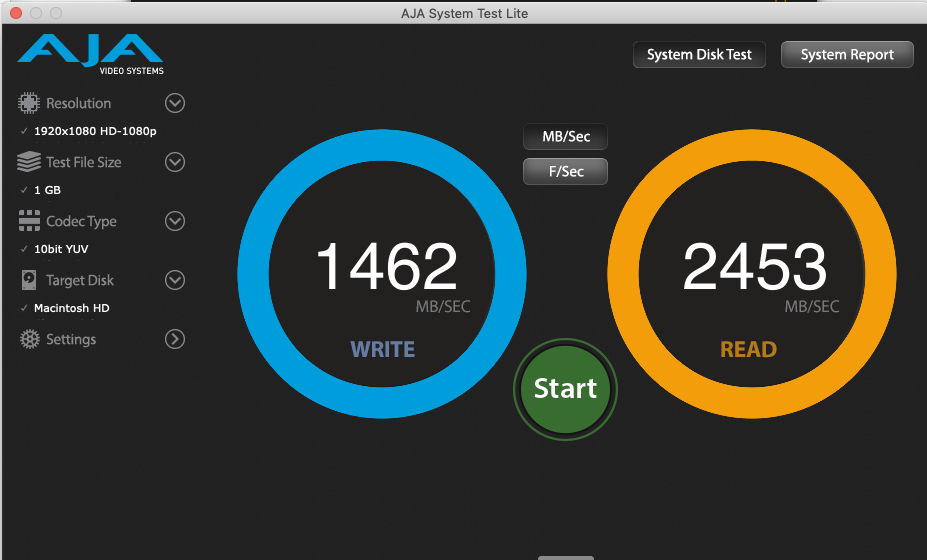
Task: Click the Resolution label
Action: coord(78,103)
